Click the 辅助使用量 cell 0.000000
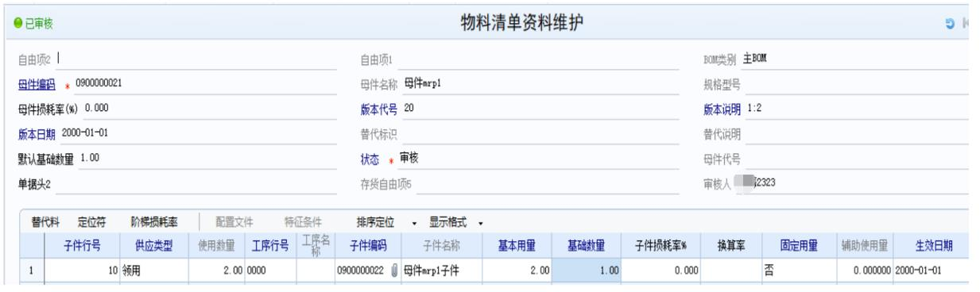 point(865,271)
